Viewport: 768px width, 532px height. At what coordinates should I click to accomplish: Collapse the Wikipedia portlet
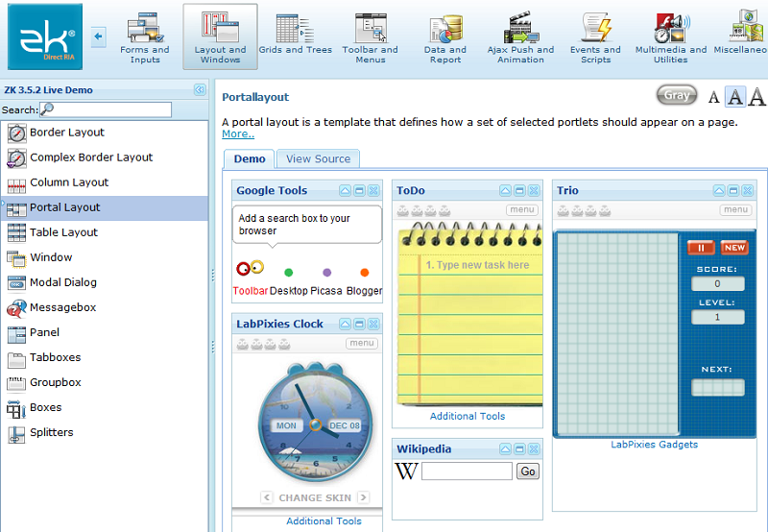(505, 448)
